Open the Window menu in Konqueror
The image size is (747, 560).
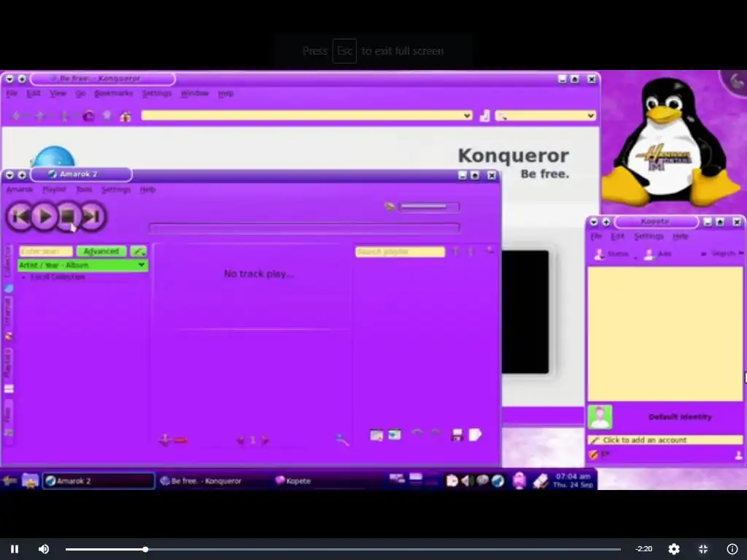(x=194, y=93)
